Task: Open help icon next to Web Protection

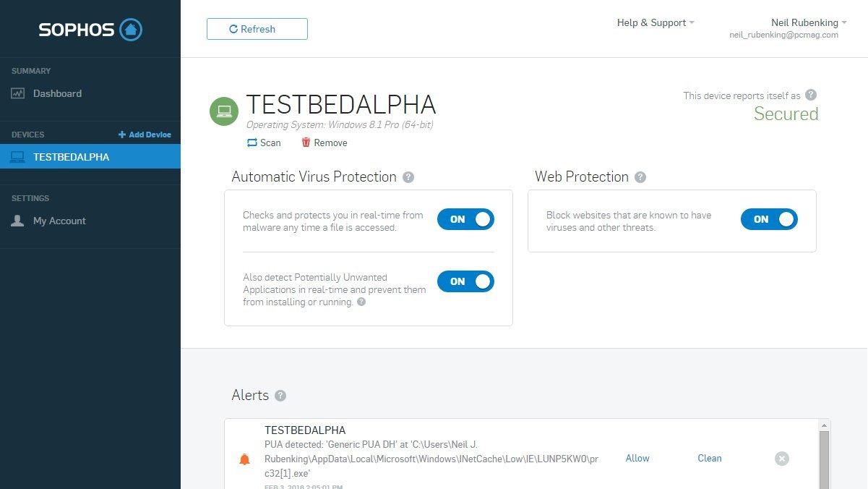Action: point(640,177)
